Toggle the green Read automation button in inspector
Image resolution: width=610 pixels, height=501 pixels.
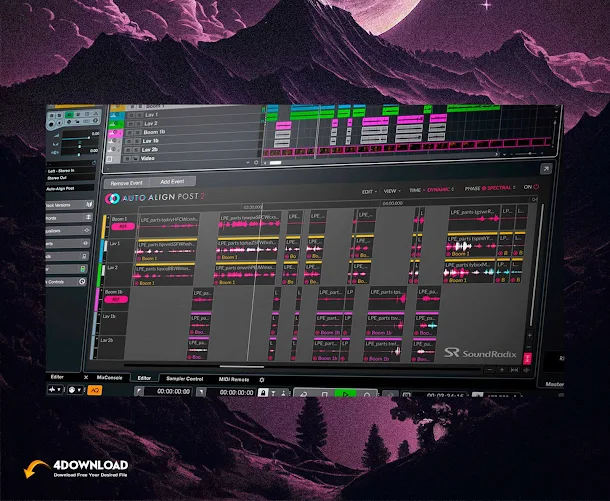69,115
